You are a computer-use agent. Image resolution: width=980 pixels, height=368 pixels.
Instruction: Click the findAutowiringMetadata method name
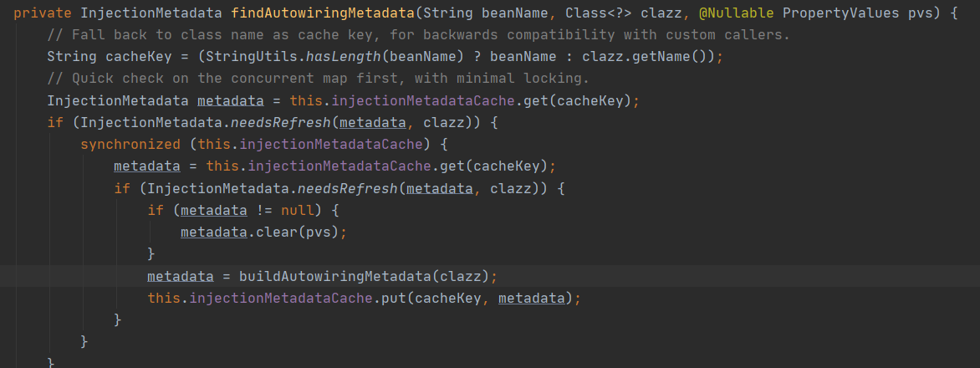click(323, 13)
